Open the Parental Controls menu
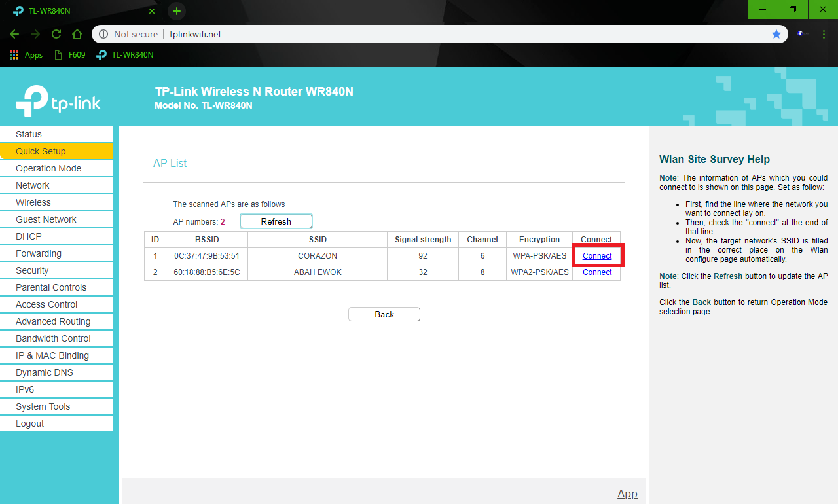 pyautogui.click(x=56, y=287)
